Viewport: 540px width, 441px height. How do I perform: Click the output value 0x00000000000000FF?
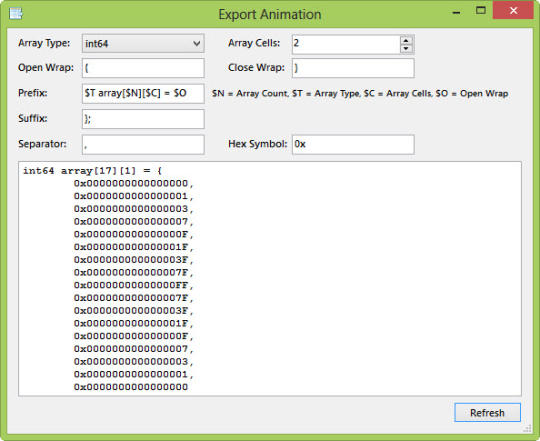tap(131, 285)
